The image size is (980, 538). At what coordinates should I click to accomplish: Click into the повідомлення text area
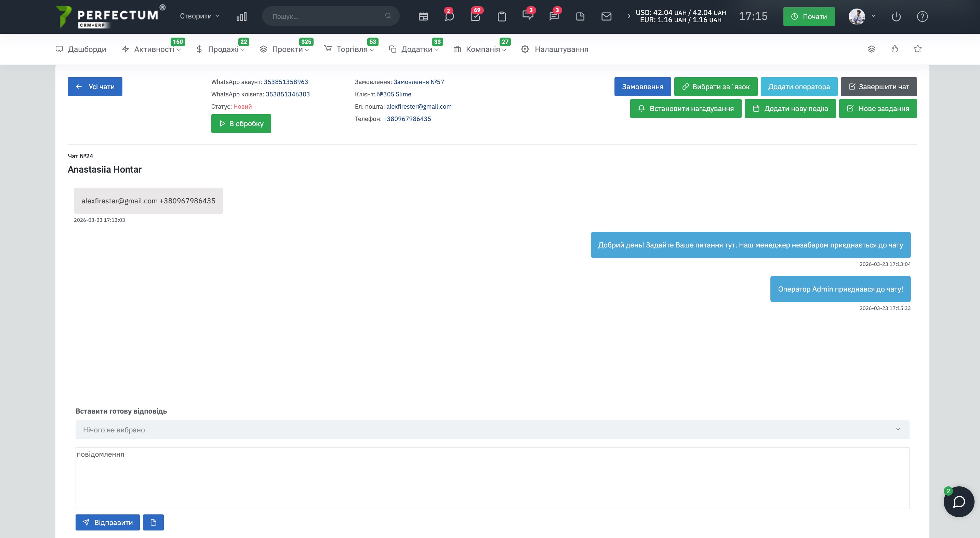[x=492, y=478]
